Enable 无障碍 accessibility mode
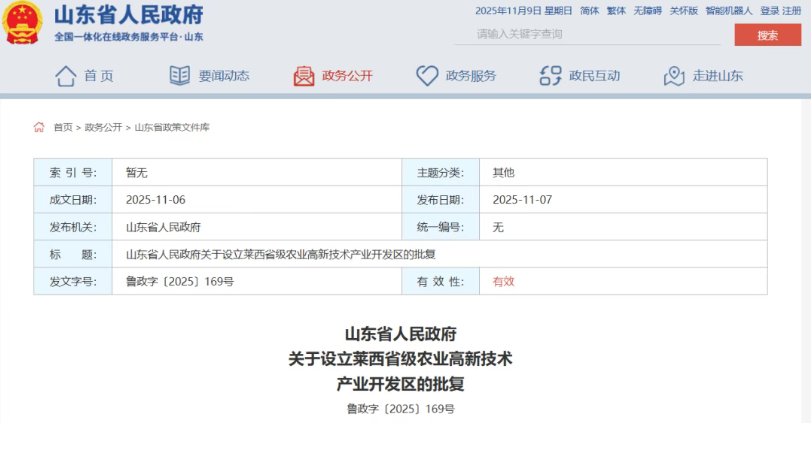Screen dimensions: 811x457 click(x=647, y=11)
